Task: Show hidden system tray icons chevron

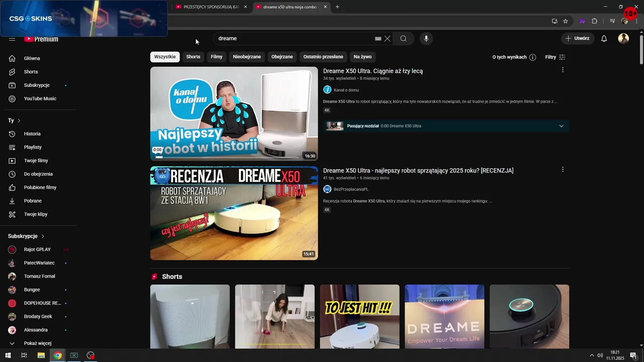Action: click(x=592, y=355)
